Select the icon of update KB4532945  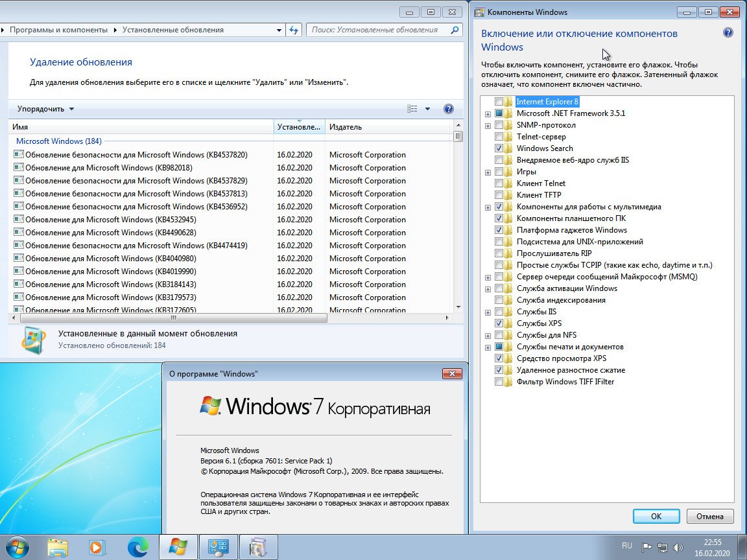tap(19, 219)
